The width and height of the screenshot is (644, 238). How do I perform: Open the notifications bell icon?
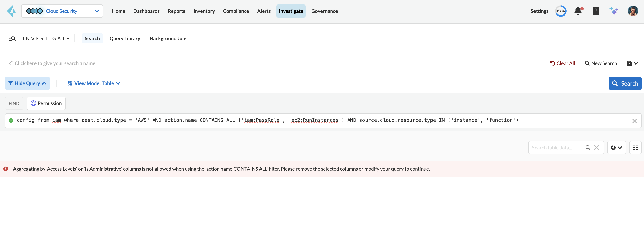click(578, 11)
